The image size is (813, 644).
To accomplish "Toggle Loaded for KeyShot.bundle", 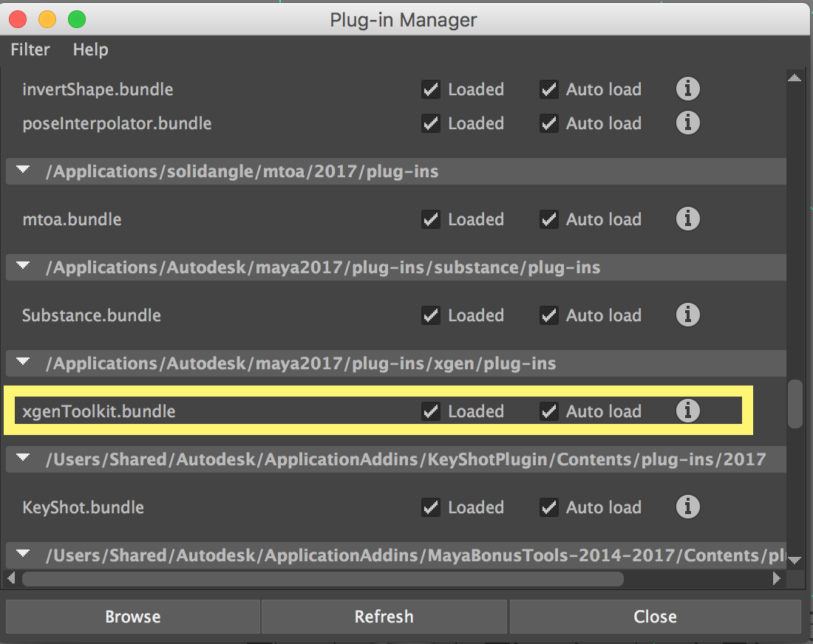I will pos(431,507).
